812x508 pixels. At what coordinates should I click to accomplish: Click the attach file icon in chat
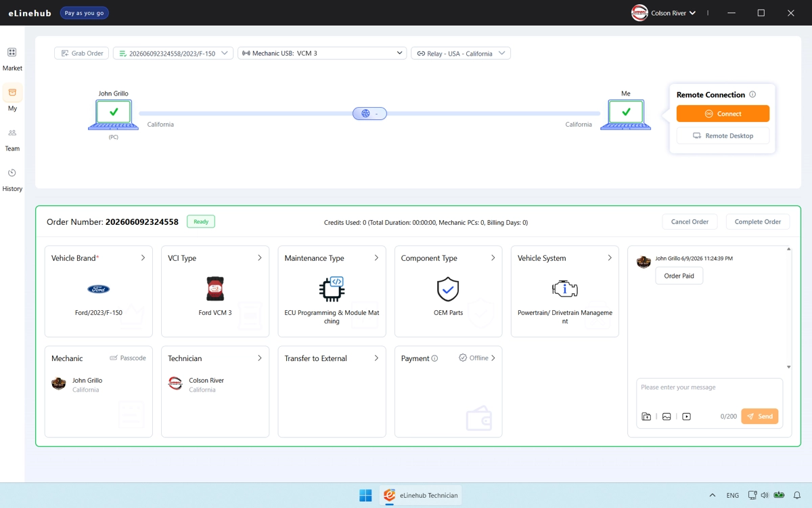646,417
